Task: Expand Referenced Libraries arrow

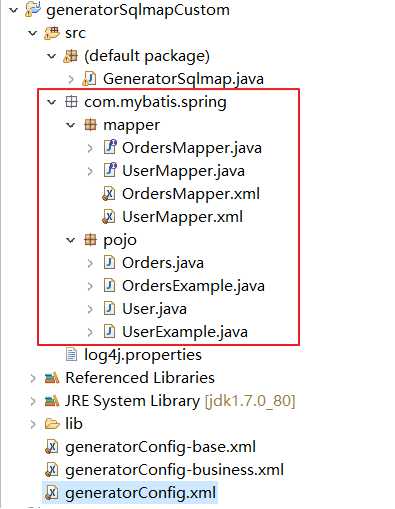Action: pyautogui.click(x=33, y=378)
